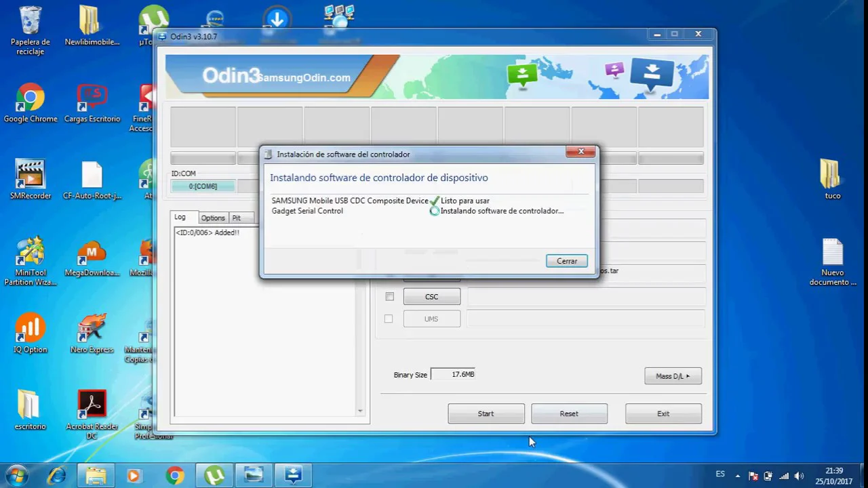Open the tuco folder on the desktop

click(x=832, y=176)
